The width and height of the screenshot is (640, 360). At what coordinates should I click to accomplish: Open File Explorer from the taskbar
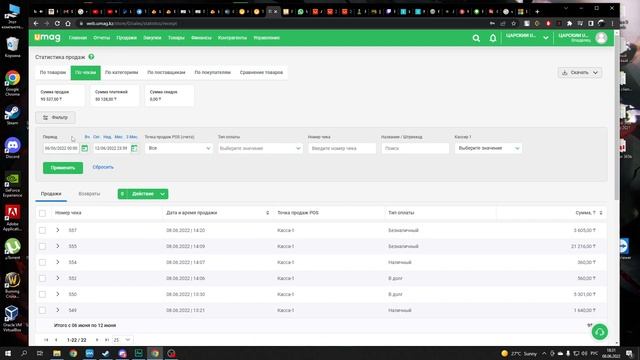[57, 353]
